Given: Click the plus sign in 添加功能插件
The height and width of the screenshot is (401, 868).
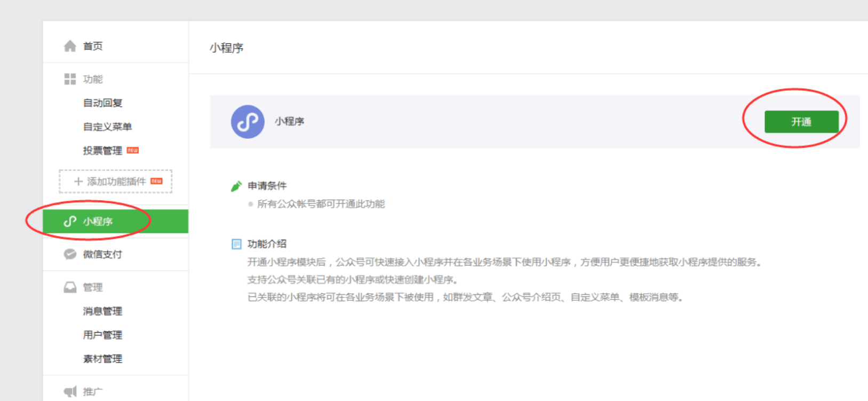Looking at the screenshot, I should [x=78, y=182].
